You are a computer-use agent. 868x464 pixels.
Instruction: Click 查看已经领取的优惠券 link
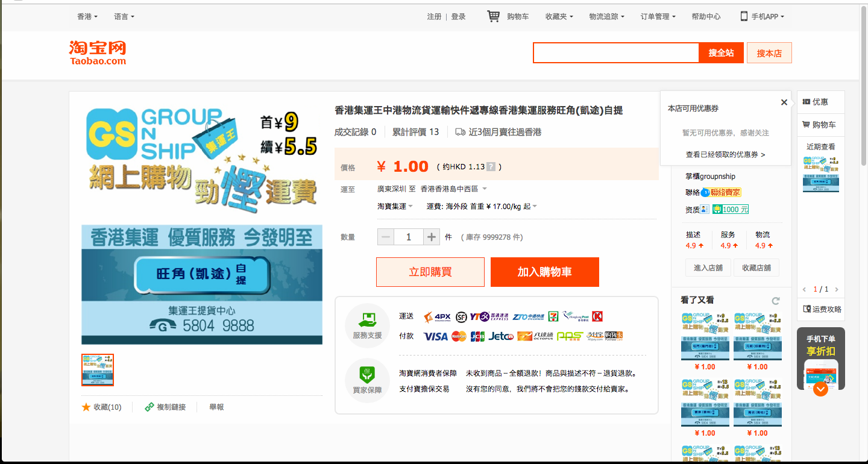pyautogui.click(x=725, y=154)
